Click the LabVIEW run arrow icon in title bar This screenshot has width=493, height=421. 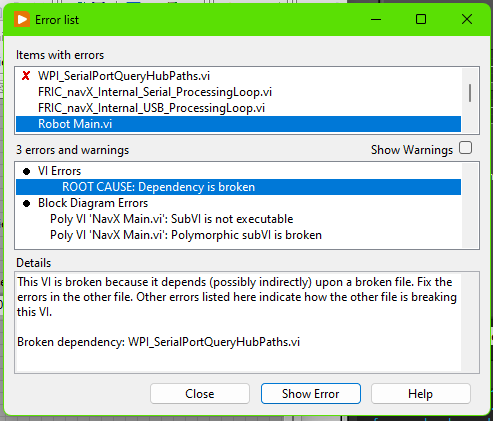click(22, 19)
